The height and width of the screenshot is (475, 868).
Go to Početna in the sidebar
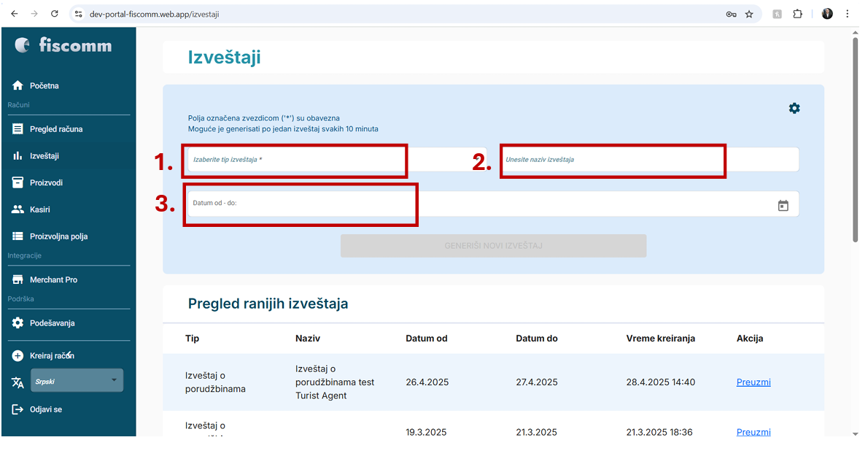(44, 86)
